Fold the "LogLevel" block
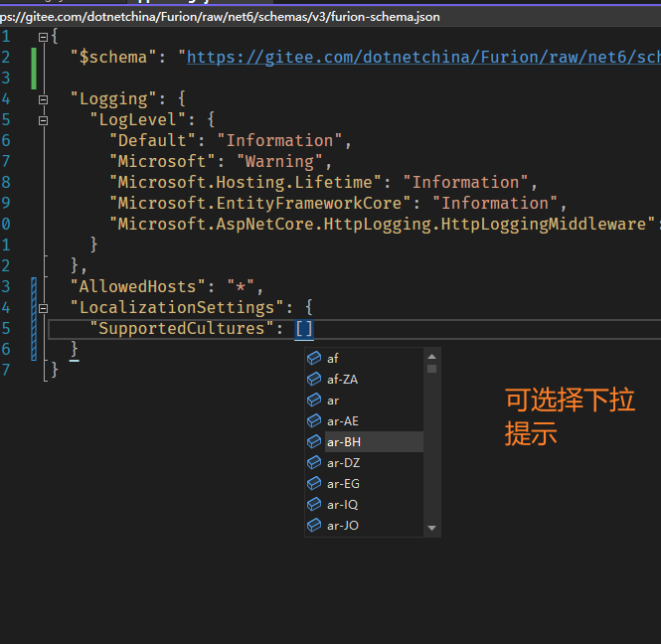 click(x=43, y=120)
